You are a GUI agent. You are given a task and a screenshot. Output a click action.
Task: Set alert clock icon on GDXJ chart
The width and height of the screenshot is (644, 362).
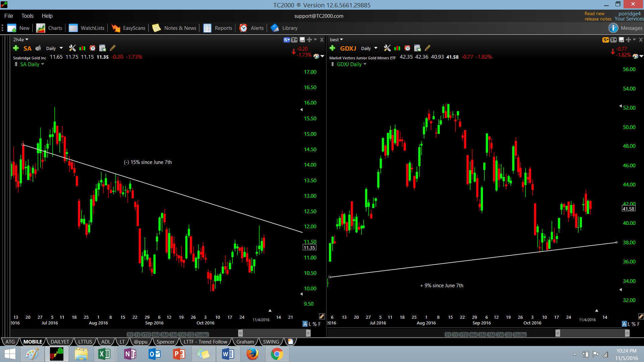(x=408, y=48)
